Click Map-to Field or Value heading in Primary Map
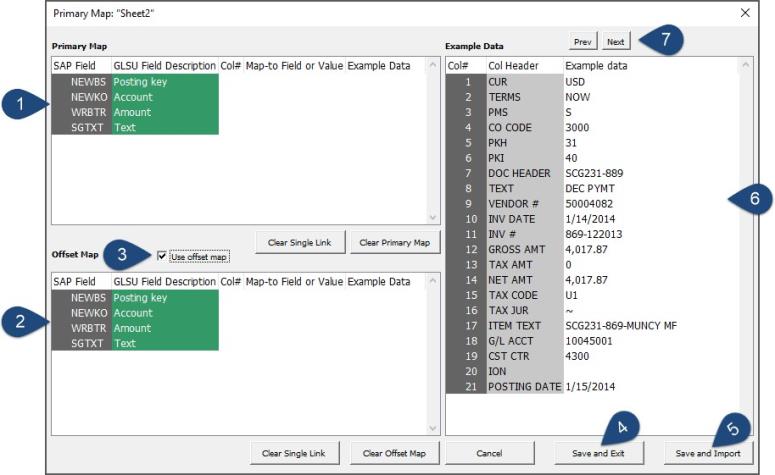The height and width of the screenshot is (475, 775). pyautogui.click(x=294, y=66)
